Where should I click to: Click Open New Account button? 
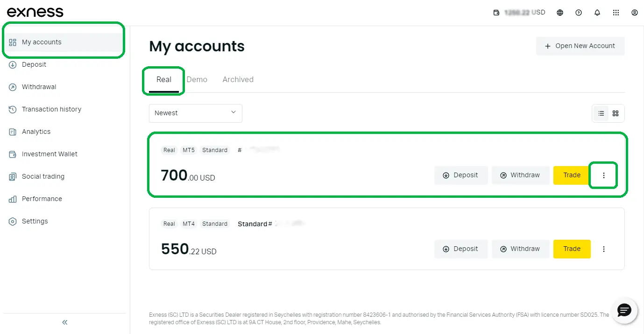tap(580, 46)
